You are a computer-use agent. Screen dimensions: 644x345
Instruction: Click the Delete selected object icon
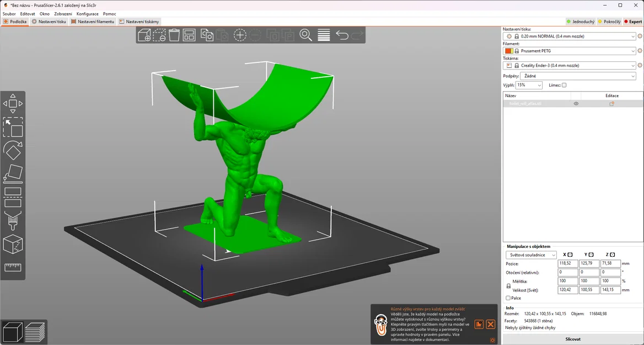[x=159, y=35]
